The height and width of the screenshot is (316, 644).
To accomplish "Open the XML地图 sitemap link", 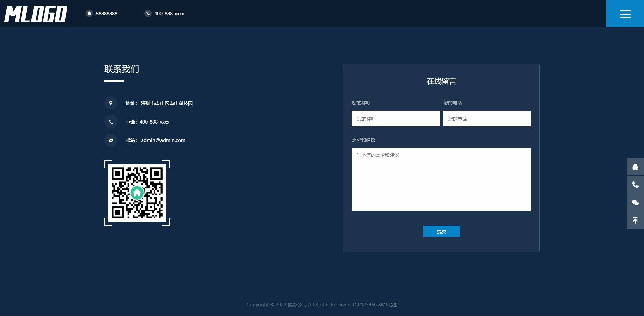I will click(x=387, y=305).
